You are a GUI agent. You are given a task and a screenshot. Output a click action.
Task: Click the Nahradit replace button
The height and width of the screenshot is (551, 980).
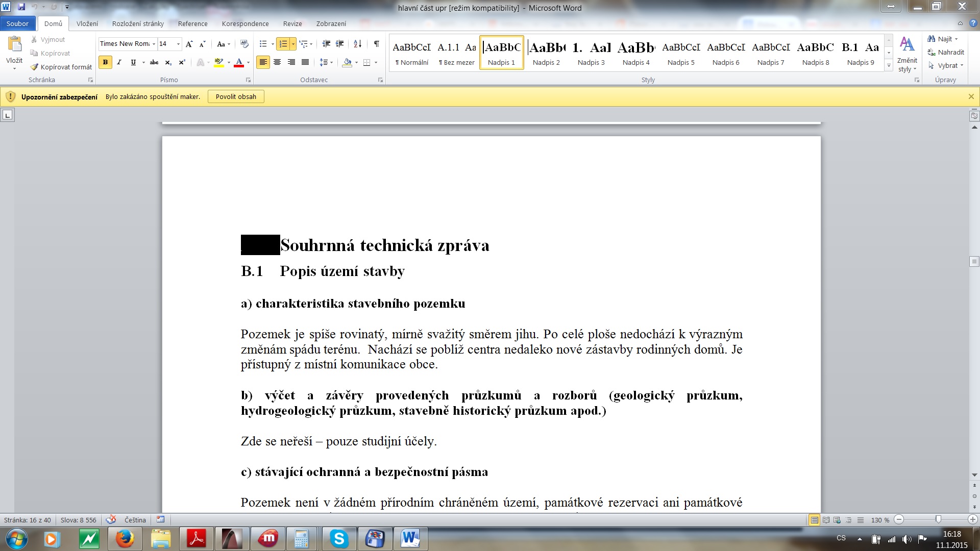point(946,52)
